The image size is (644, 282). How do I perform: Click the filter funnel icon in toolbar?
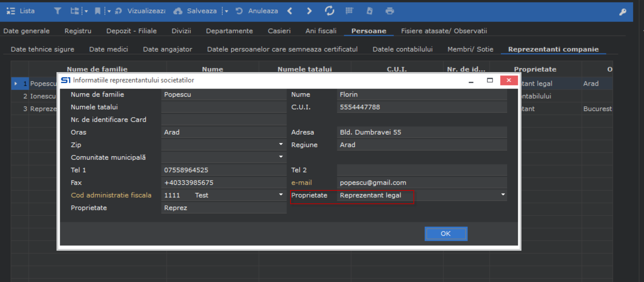(57, 11)
